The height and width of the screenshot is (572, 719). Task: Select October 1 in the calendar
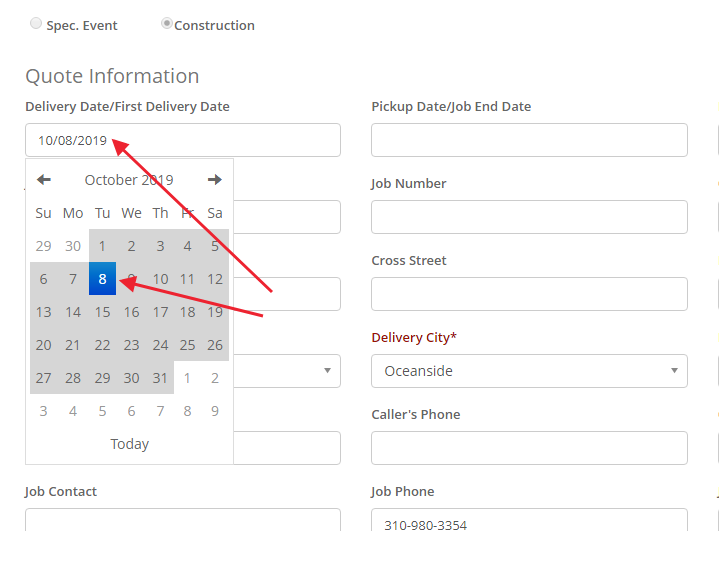click(x=102, y=246)
